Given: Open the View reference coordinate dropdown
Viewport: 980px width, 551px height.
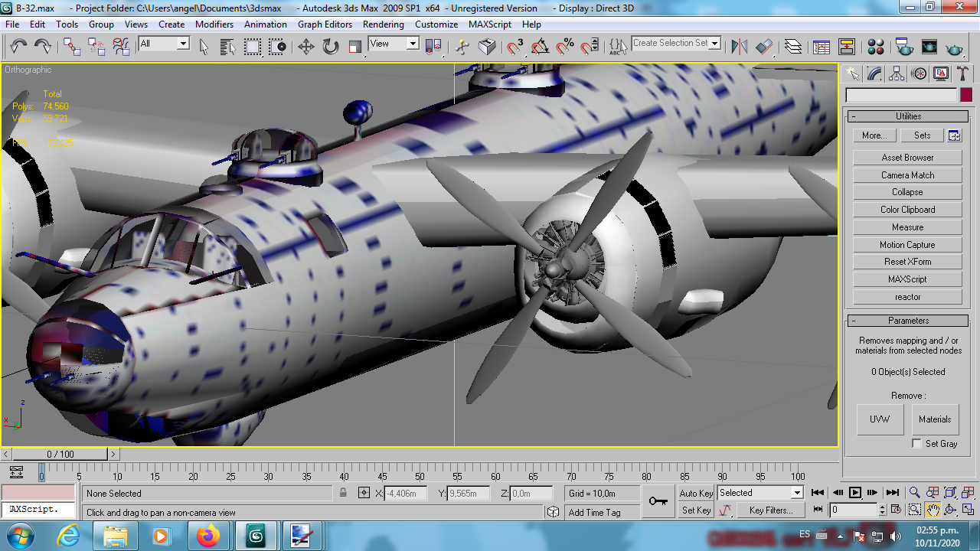Looking at the screenshot, I should (394, 44).
